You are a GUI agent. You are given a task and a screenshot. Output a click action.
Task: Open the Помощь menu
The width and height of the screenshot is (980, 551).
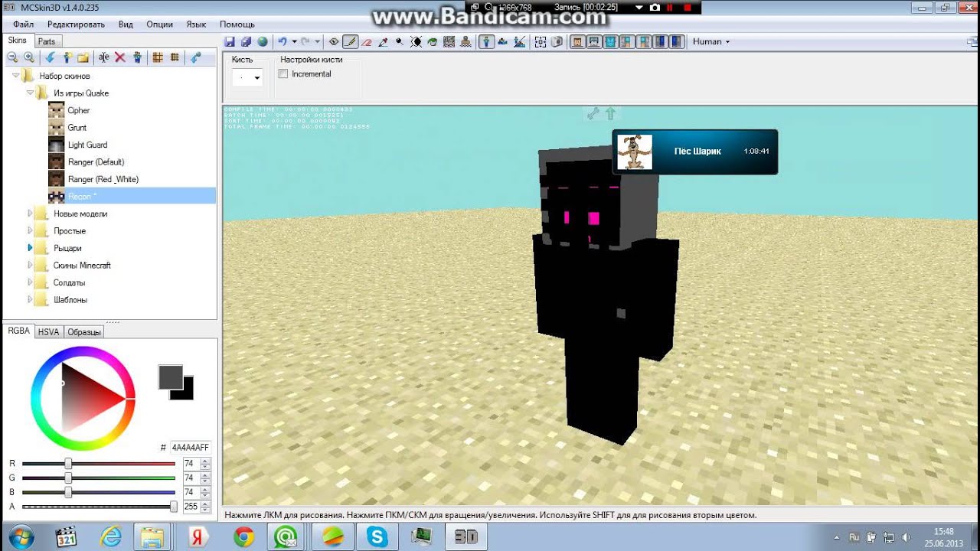tap(237, 24)
